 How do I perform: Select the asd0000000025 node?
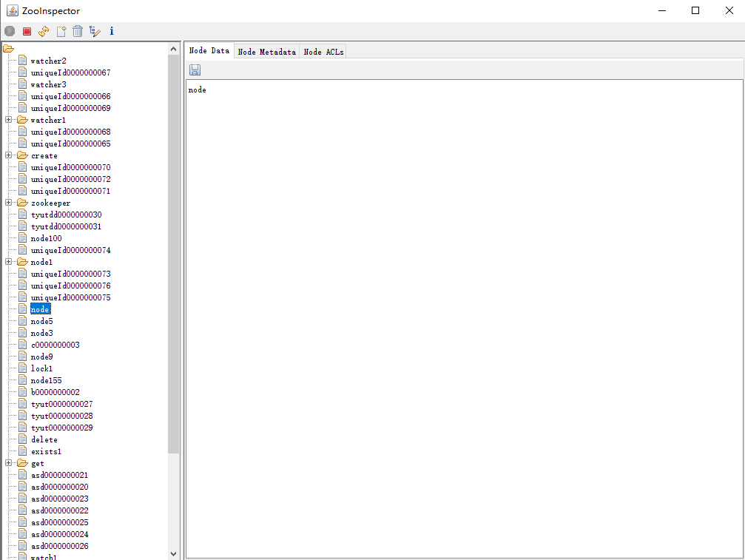click(59, 522)
